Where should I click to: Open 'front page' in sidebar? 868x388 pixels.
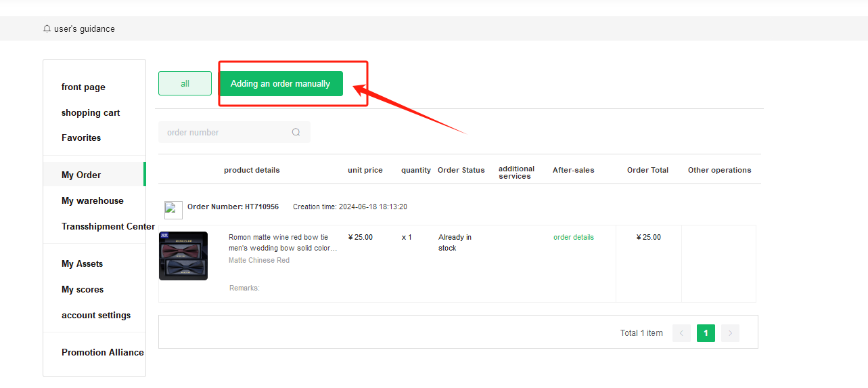click(83, 87)
